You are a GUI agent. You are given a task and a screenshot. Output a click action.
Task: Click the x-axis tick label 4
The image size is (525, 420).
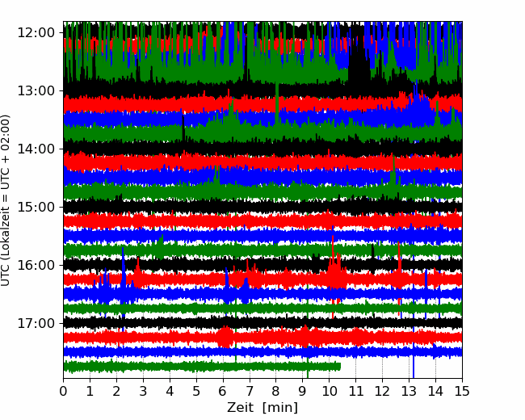pyautogui.click(x=170, y=391)
